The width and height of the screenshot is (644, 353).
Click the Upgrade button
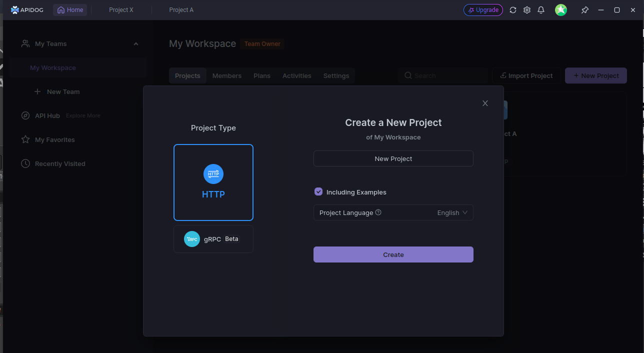[x=483, y=10]
